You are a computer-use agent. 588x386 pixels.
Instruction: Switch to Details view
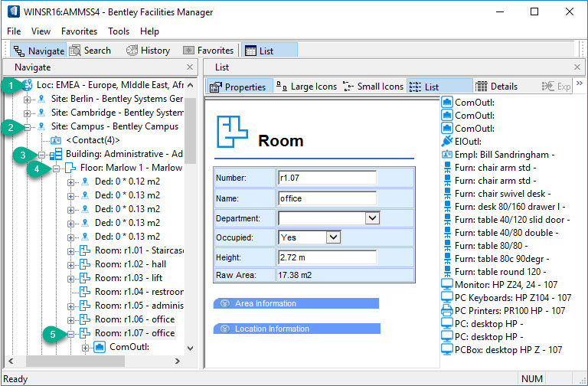[x=496, y=87]
